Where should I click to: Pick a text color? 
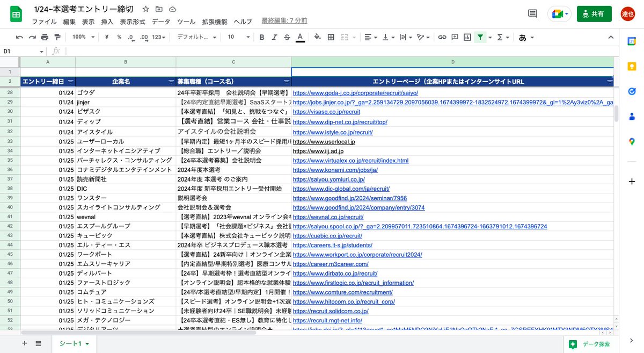(x=300, y=37)
